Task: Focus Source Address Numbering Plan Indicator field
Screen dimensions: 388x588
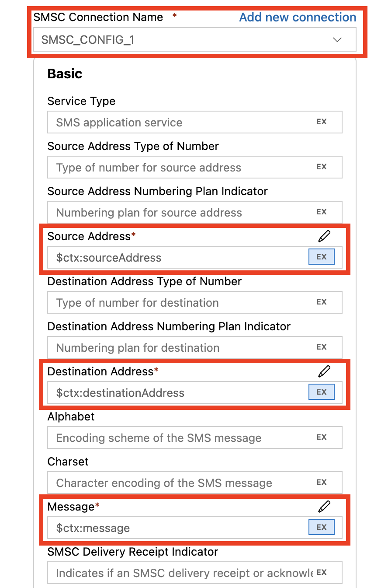Action: (195, 212)
